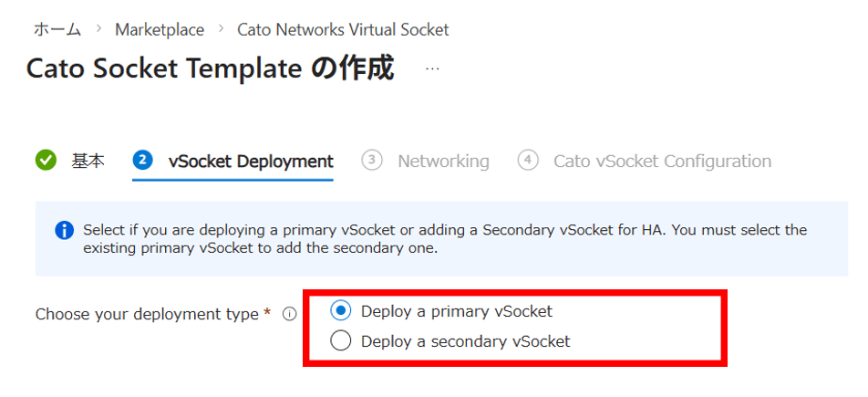
Task: Go to the Networking tab
Action: [x=443, y=161]
